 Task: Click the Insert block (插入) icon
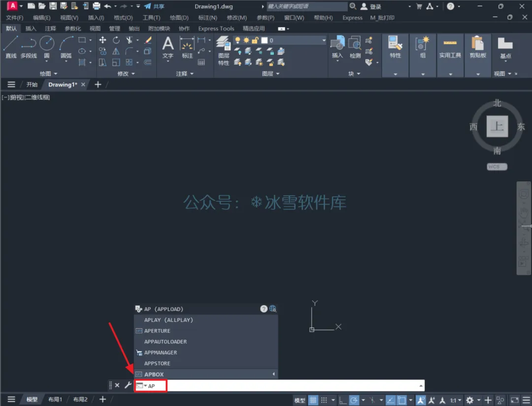(337, 47)
